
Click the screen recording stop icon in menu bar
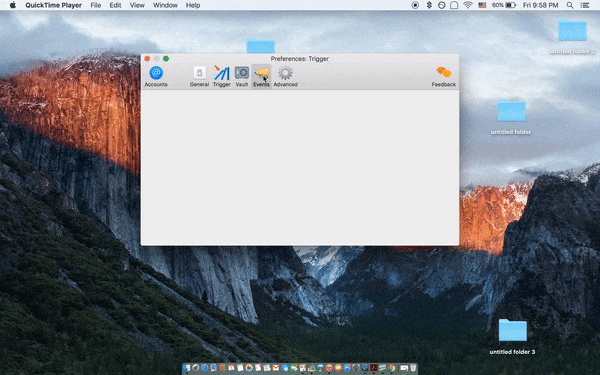[x=415, y=5]
